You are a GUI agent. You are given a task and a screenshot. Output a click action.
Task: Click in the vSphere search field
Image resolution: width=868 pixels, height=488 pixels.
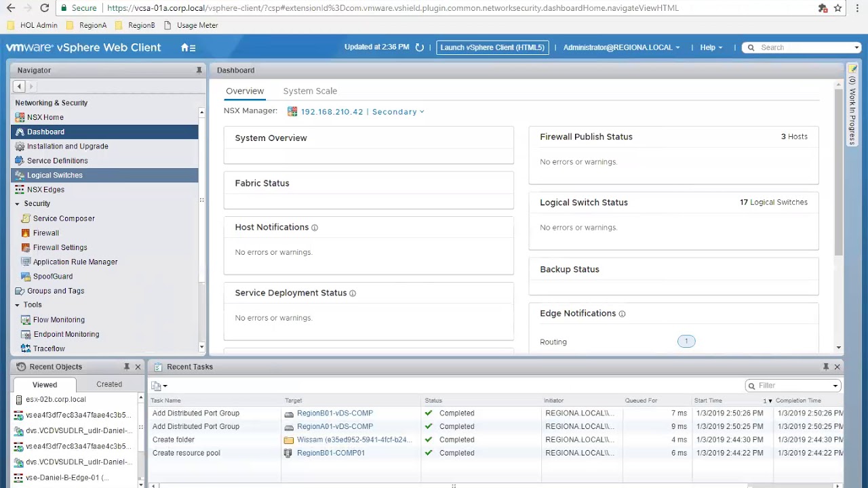[x=802, y=47]
